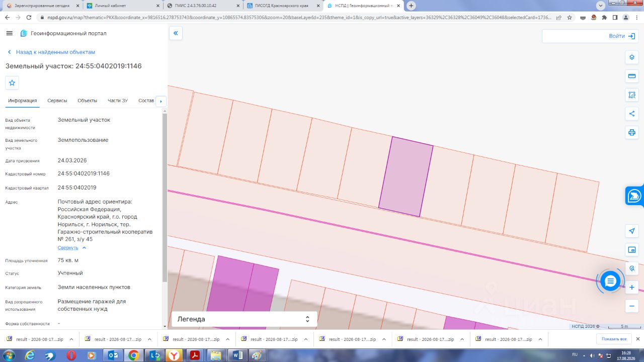The image size is (644, 362).
Task: Open the map layers icon
Action: [x=632, y=57]
